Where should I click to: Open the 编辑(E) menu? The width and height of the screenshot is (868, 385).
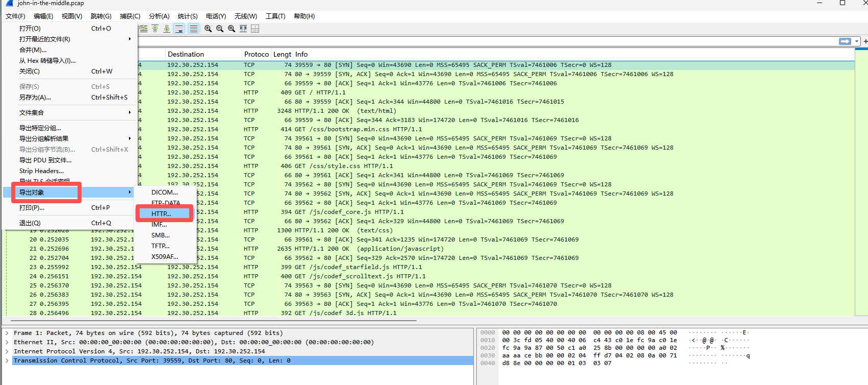pyautogui.click(x=43, y=16)
